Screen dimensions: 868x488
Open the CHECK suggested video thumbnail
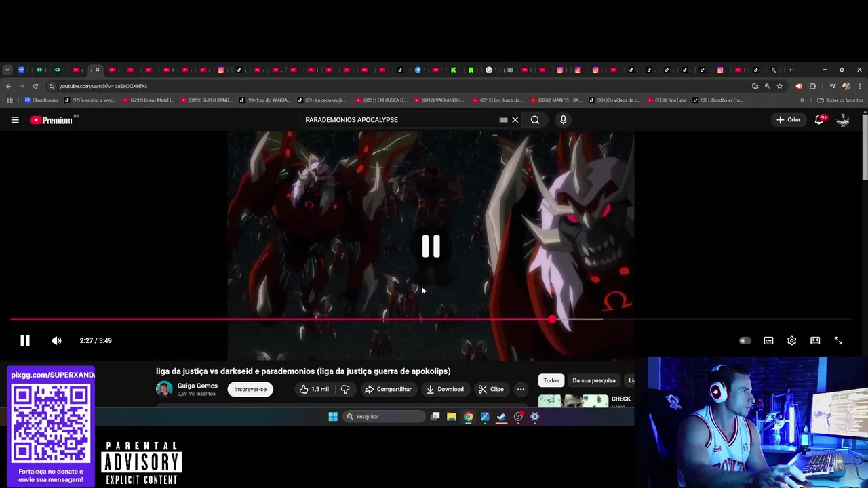pos(573,401)
